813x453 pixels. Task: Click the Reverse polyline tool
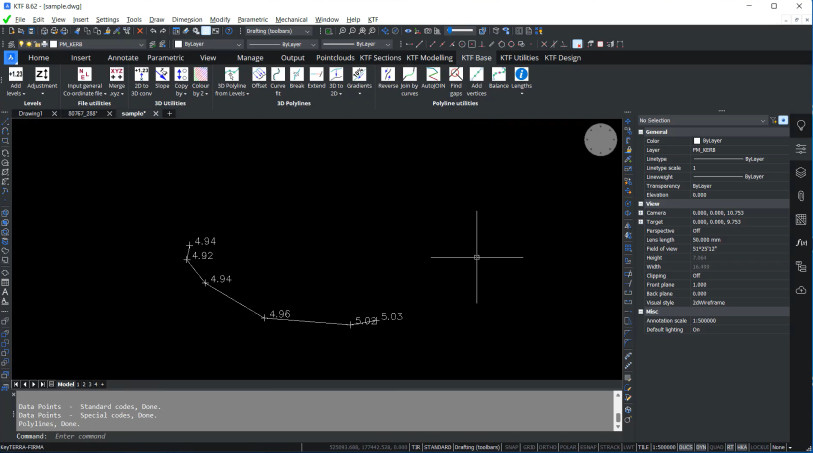pyautogui.click(x=388, y=78)
